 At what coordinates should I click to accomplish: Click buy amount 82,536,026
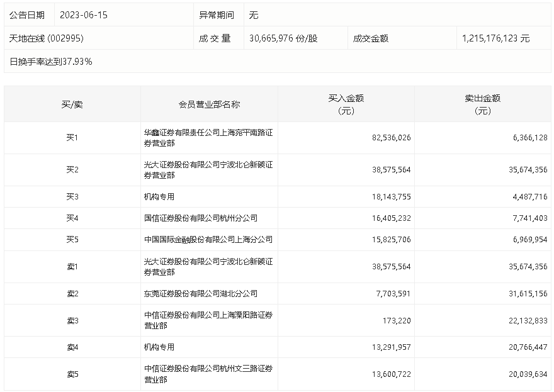(x=387, y=138)
